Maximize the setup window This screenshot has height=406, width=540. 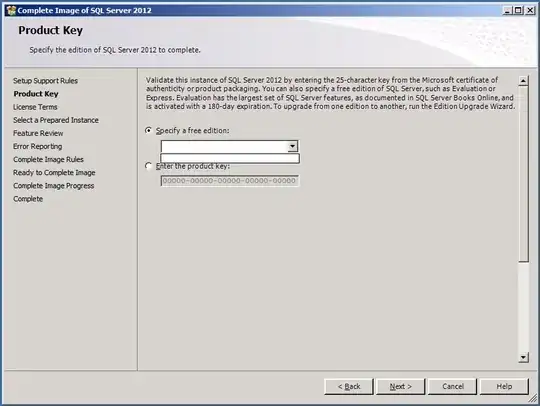518,10
